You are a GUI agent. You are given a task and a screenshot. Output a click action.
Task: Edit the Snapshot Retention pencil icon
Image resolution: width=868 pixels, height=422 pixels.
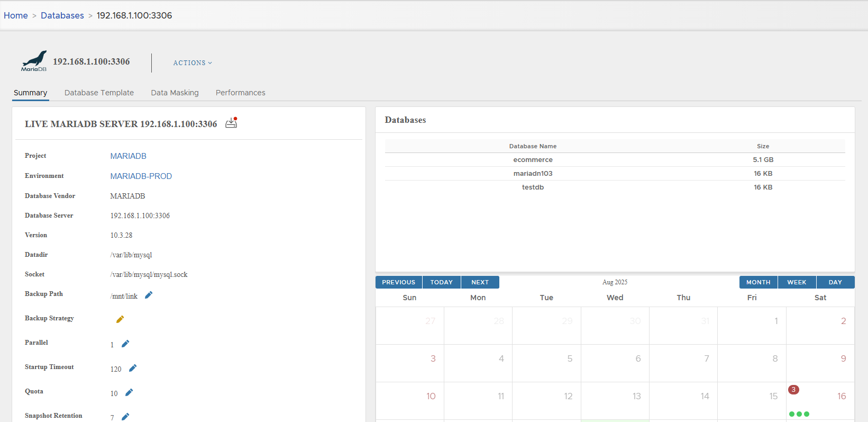tap(125, 417)
